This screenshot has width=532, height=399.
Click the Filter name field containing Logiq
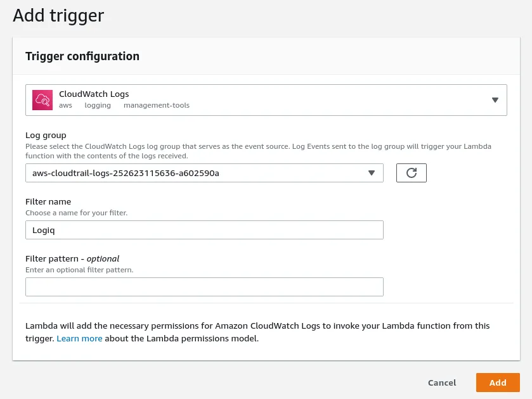(x=204, y=230)
